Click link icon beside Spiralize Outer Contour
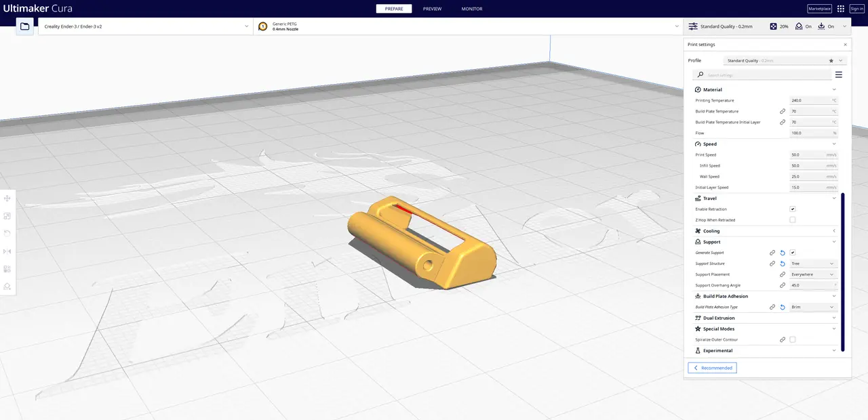Screen dimensions: 868x420 (x=782, y=339)
